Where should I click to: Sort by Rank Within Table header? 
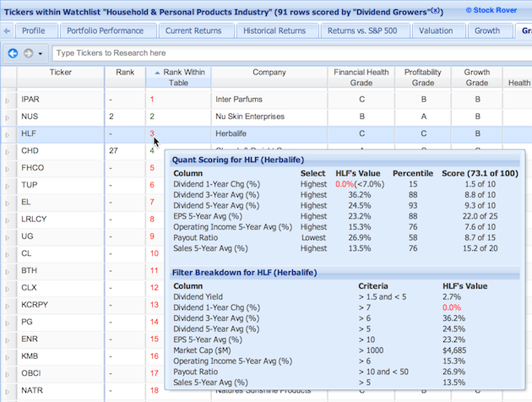click(178, 78)
